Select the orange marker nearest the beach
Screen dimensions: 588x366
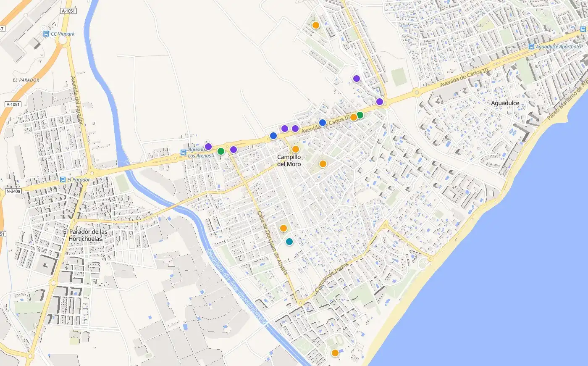pyautogui.click(x=335, y=353)
